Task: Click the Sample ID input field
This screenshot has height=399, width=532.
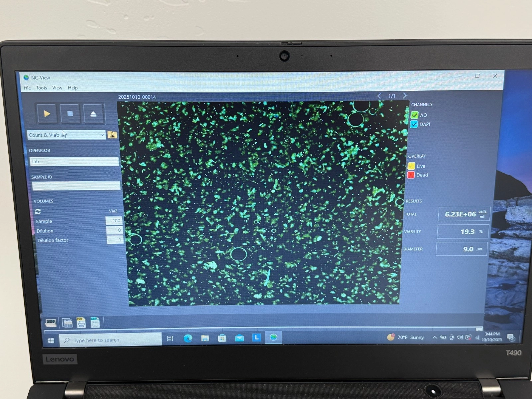Action: point(76,186)
